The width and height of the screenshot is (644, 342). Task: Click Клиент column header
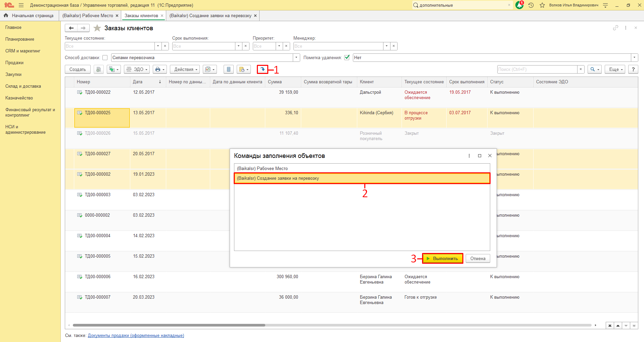pyautogui.click(x=379, y=82)
